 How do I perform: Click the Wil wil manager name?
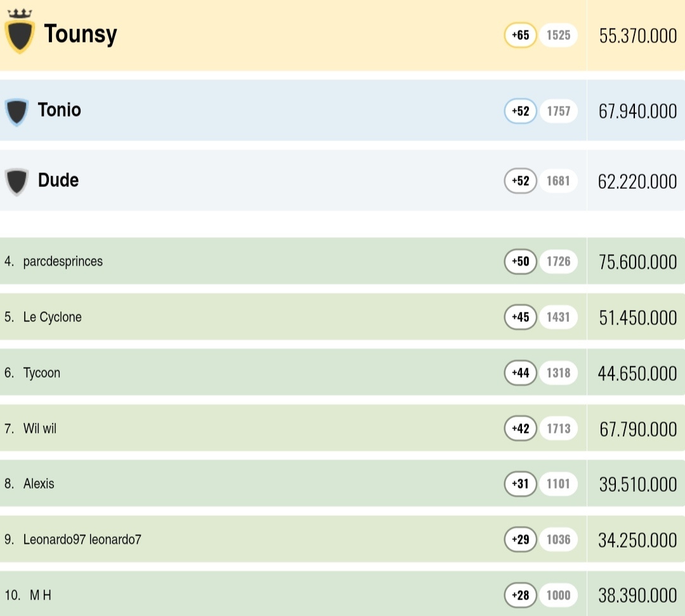(x=40, y=428)
